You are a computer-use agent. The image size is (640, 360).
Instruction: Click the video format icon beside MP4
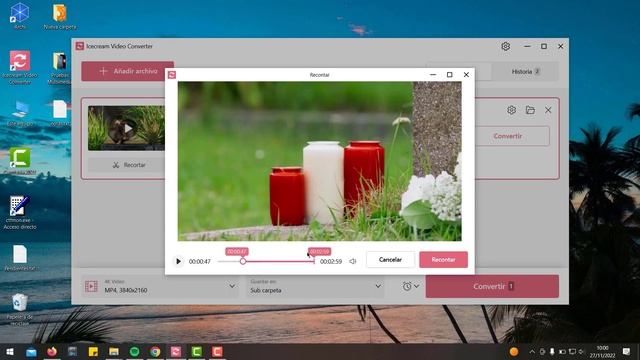pyautogui.click(x=91, y=286)
